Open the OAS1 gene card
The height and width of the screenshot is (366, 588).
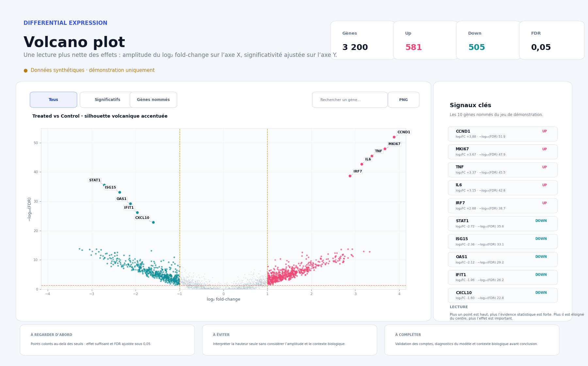click(x=502, y=259)
